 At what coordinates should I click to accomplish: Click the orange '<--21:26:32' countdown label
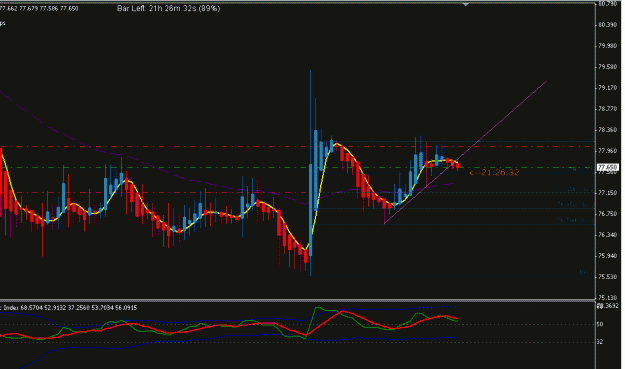pos(494,172)
